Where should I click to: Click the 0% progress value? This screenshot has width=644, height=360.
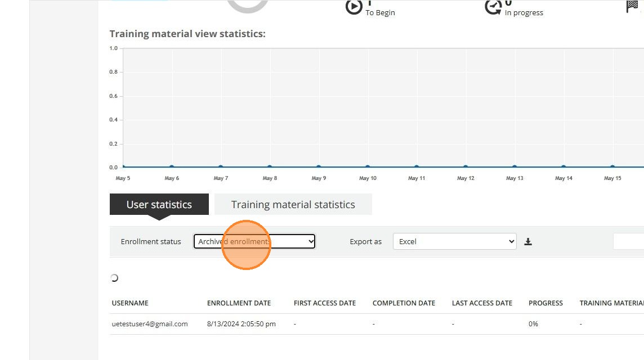click(533, 324)
